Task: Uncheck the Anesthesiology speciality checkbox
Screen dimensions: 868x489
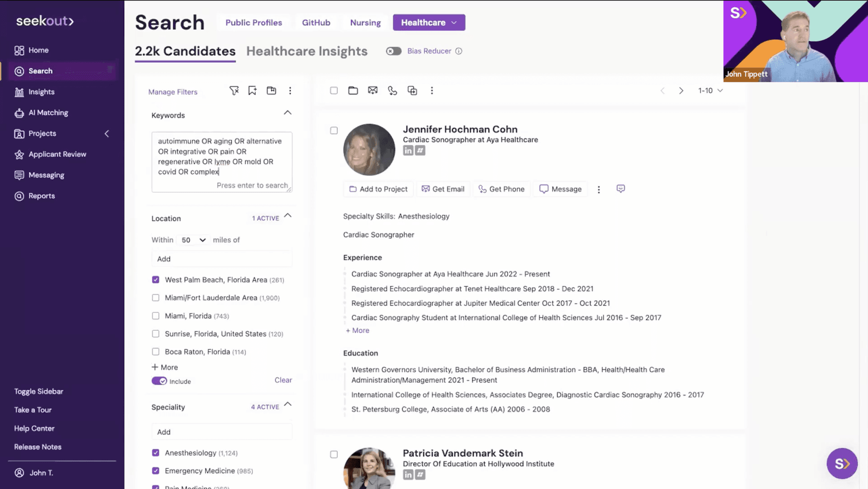Action: pyautogui.click(x=156, y=453)
